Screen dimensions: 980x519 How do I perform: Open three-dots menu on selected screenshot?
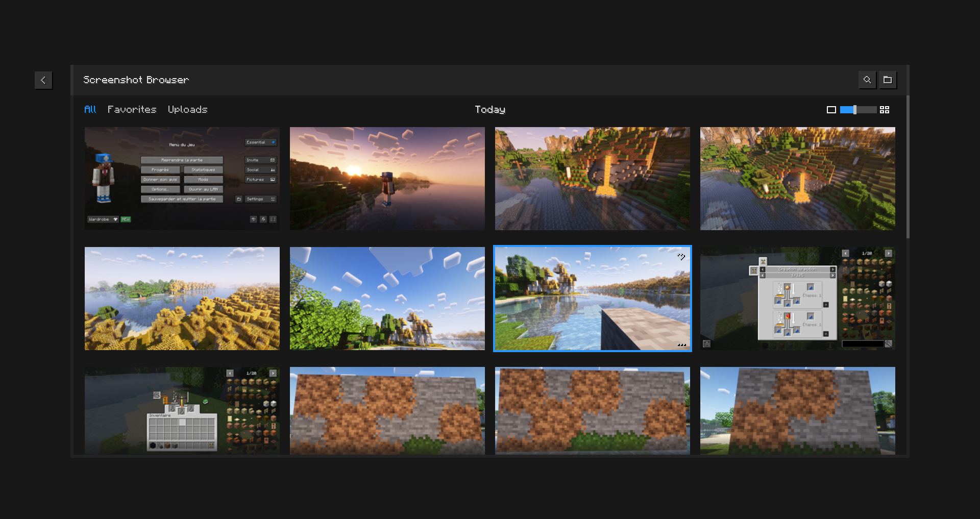[x=681, y=345]
